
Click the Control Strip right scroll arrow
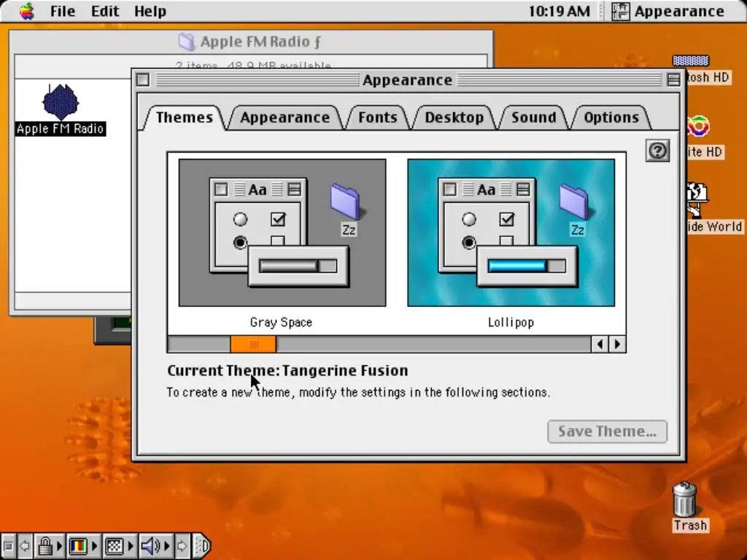[182, 545]
